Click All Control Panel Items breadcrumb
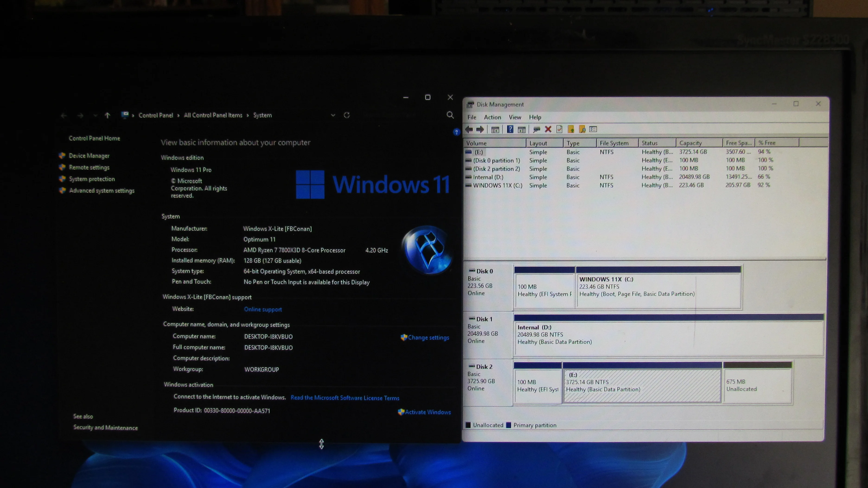This screenshot has height=488, width=868. [x=213, y=115]
